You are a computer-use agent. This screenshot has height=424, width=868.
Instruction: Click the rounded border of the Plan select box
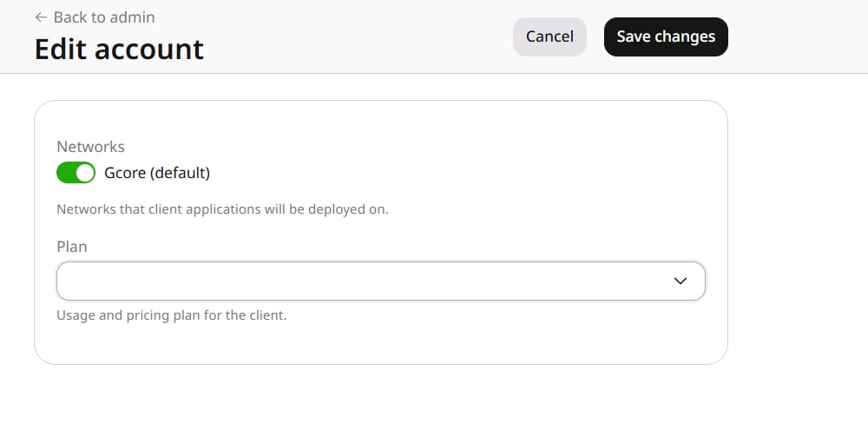[381, 262]
